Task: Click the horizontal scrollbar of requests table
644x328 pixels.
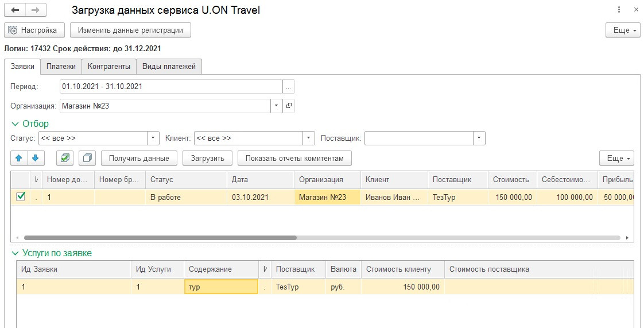Action: click(161, 237)
